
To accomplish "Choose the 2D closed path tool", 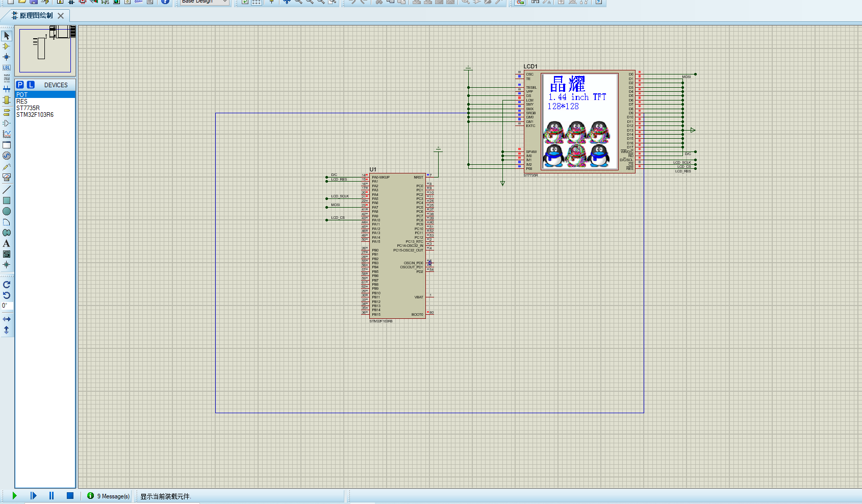I will pos(7,233).
